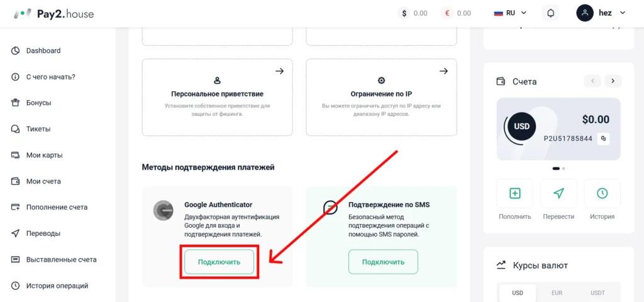644x302 pixels.
Task: Select the USDT currency rates tab
Action: click(598, 293)
